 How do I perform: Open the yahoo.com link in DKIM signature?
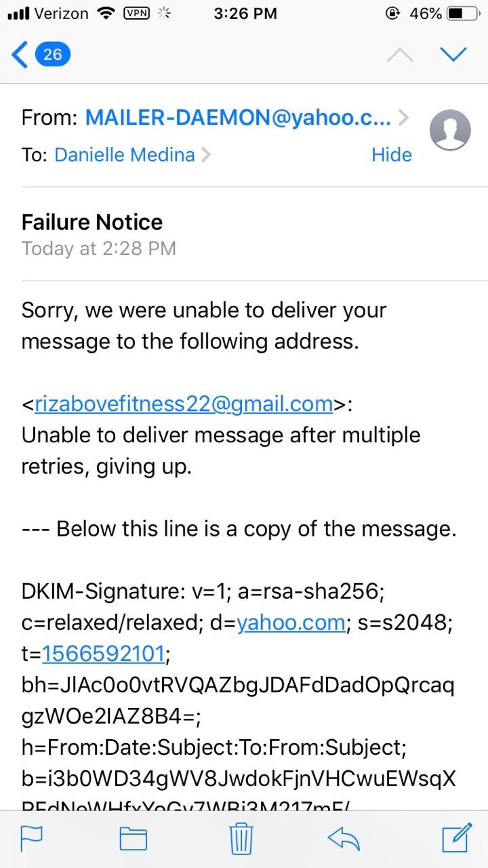coord(290,623)
